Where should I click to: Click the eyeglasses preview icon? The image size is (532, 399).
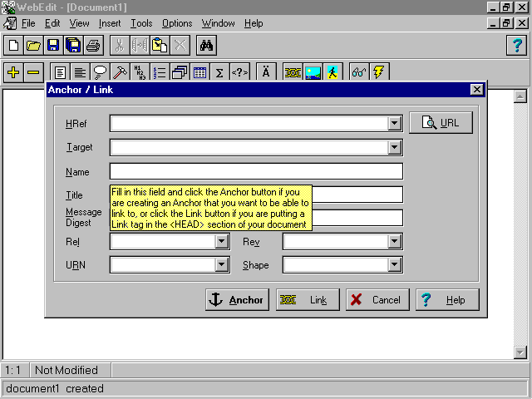pos(359,72)
